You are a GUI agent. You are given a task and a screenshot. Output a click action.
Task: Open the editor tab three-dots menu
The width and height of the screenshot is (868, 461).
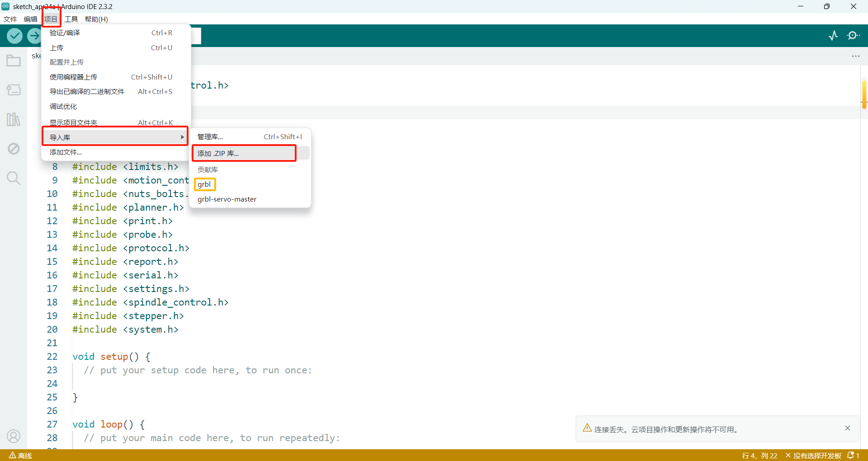[x=856, y=56]
